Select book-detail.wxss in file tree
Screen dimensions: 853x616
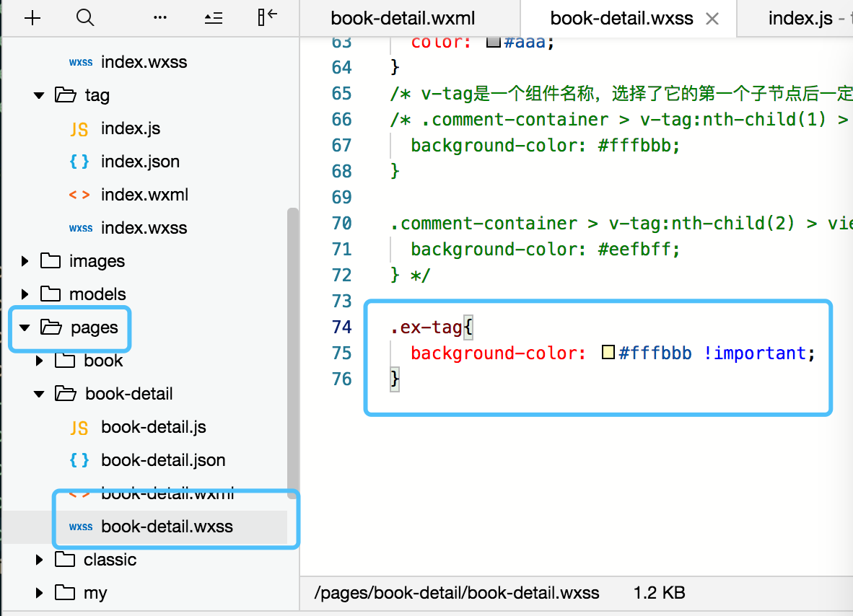point(167,527)
